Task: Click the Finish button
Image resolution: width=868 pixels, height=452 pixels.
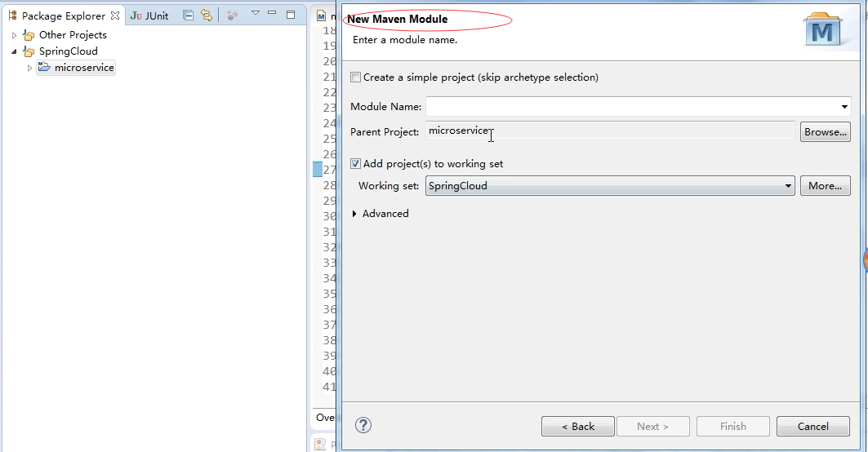Action: tap(733, 427)
